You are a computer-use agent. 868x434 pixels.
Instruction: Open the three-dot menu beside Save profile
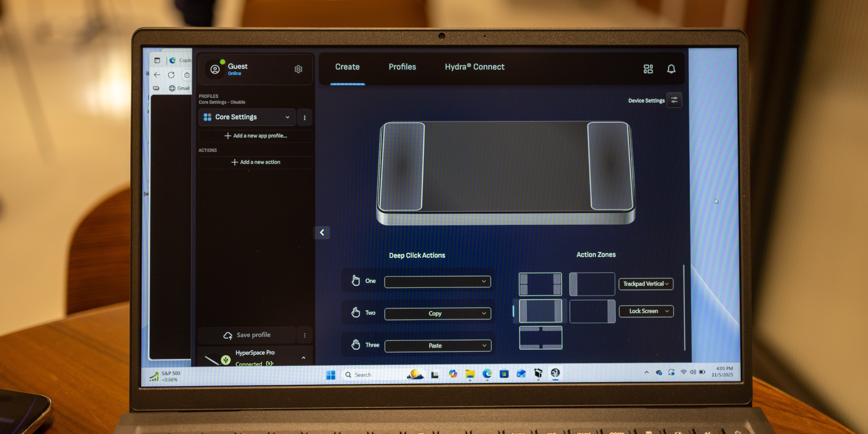pyautogui.click(x=304, y=335)
